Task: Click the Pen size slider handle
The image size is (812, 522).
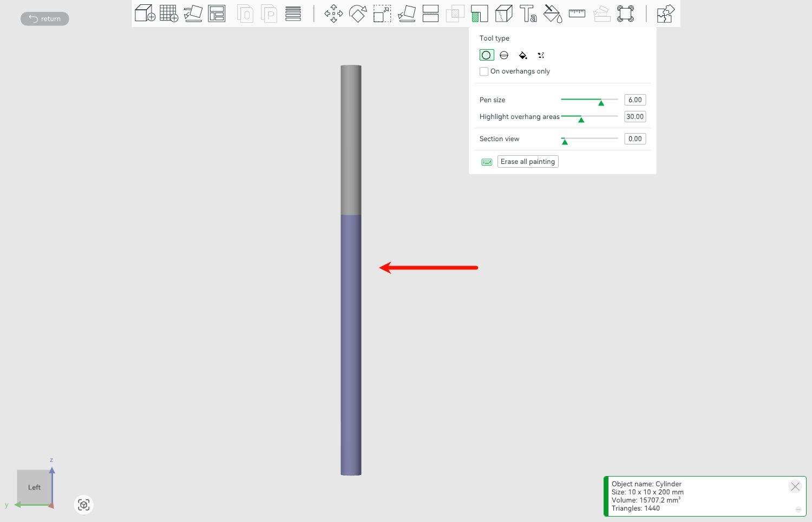Action: 601,102
